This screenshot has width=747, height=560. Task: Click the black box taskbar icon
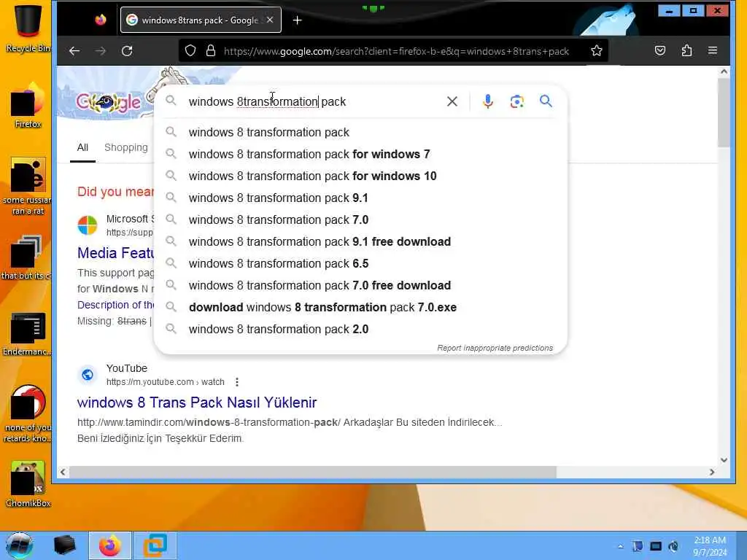point(64,545)
